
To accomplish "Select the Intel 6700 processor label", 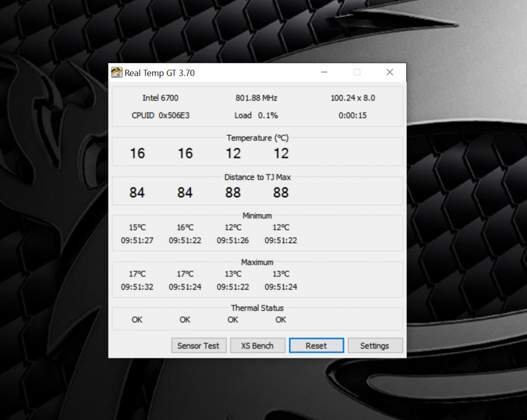I will (160, 98).
